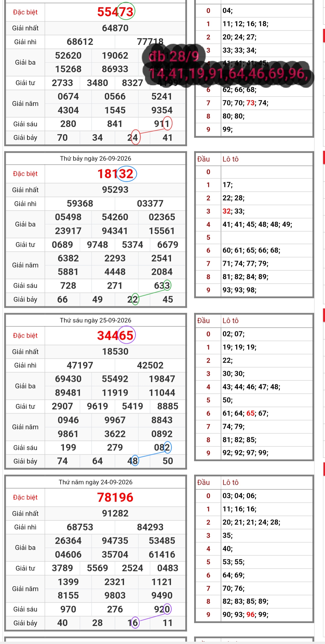Click Giải năm number 9354
Image resolution: width=325 pixels, height=644 pixels.
click(162, 110)
